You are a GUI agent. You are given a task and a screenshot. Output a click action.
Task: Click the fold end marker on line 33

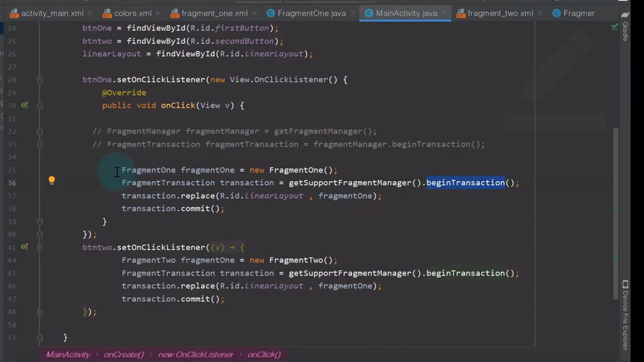(x=40, y=144)
